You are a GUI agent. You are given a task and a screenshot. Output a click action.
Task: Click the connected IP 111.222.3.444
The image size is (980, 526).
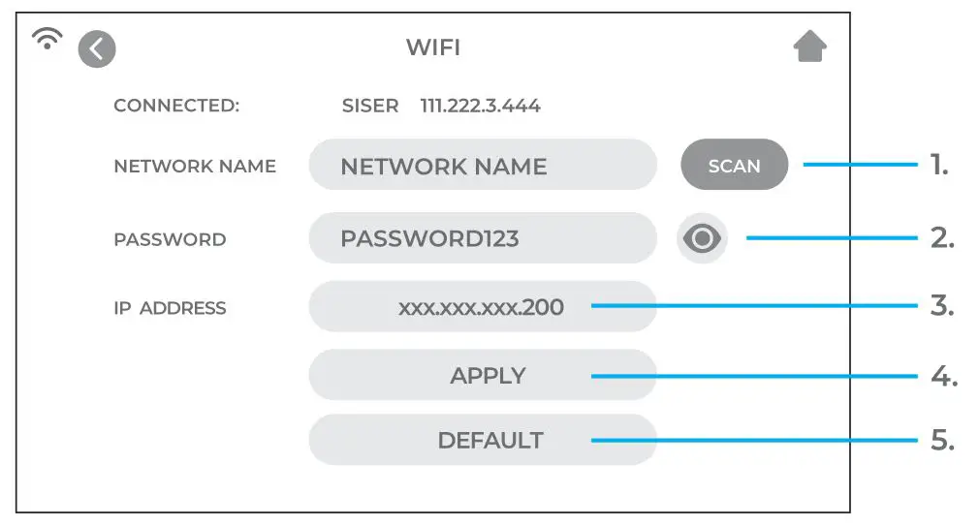click(480, 106)
